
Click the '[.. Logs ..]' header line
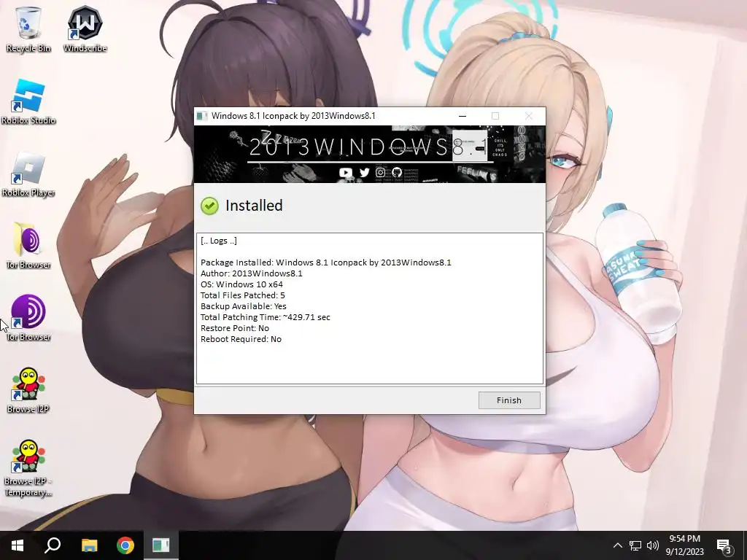pyautogui.click(x=219, y=241)
